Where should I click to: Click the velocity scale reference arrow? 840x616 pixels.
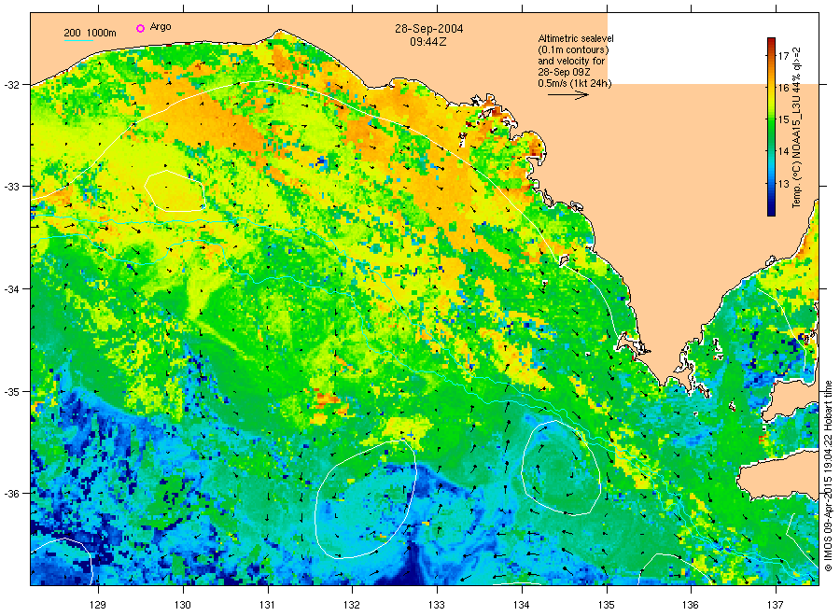tap(568, 95)
